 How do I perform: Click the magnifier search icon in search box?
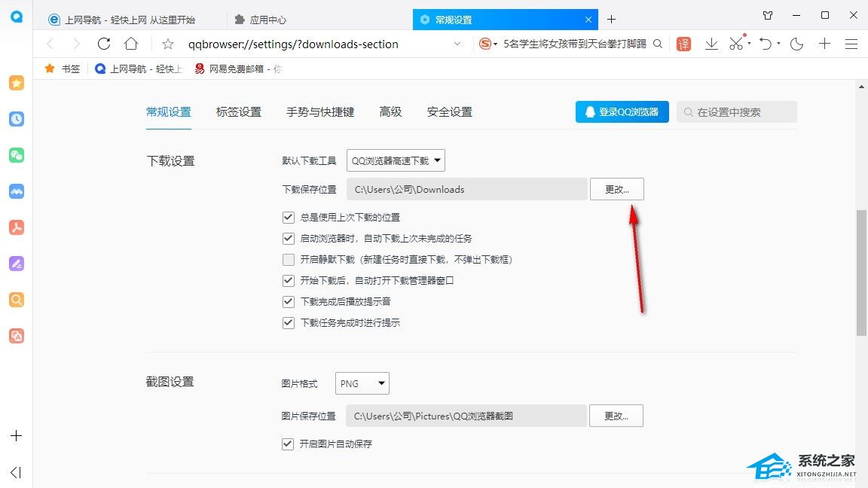pyautogui.click(x=658, y=44)
